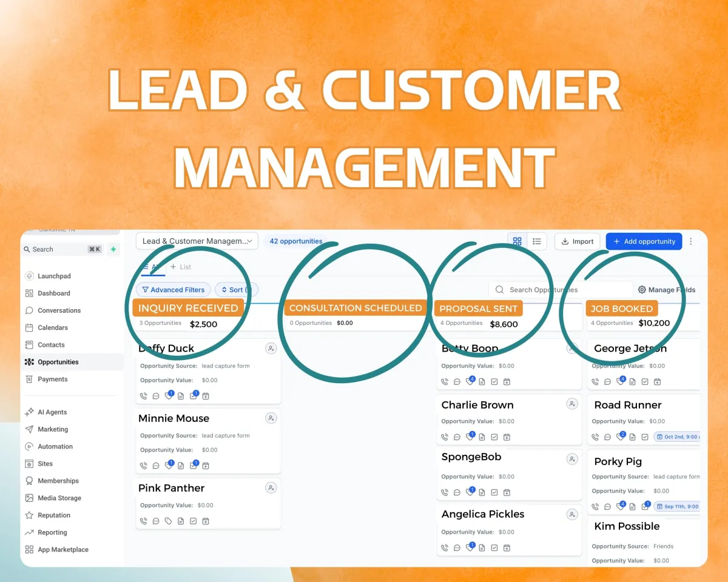
Task: Click the owner icon on Angelica Pickles' card
Action: 572,514
